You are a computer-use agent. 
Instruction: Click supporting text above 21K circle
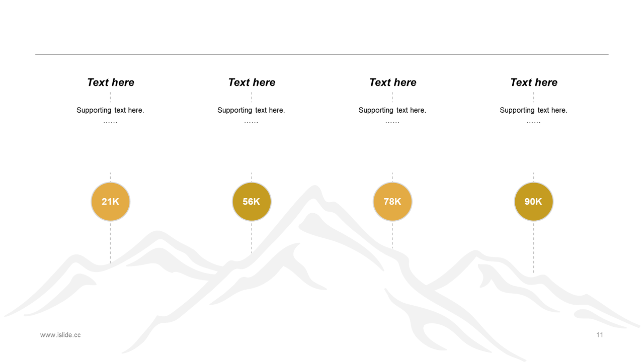click(x=110, y=115)
